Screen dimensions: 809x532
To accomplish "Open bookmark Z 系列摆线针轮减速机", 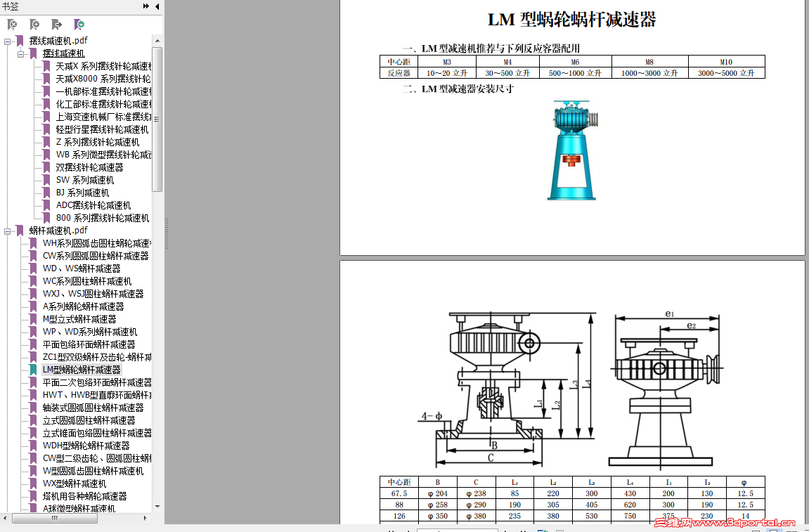I will (x=98, y=142).
